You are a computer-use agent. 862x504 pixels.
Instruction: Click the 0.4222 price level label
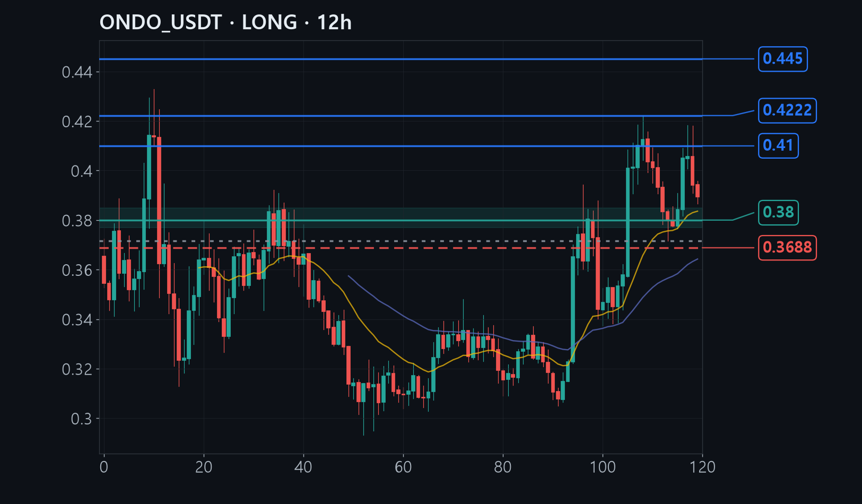point(787,110)
